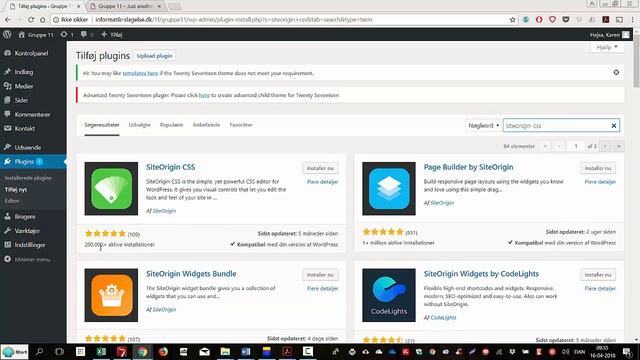Screen dimensions: 640x360
Task: Open Page Builder by SiteOrigin title
Action: [x=468, y=167]
